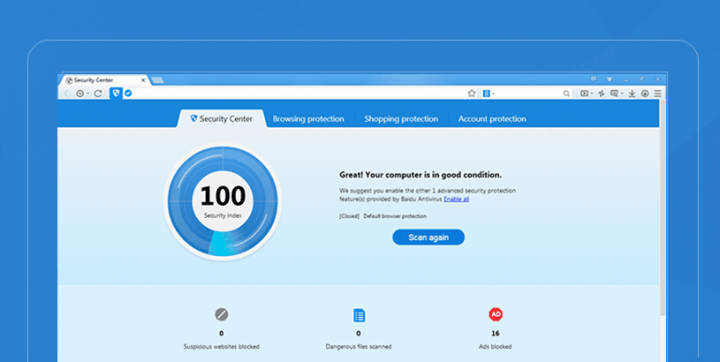The height and width of the screenshot is (362, 720).
Task: Switch to the Security Center page tab
Action: [221, 119]
